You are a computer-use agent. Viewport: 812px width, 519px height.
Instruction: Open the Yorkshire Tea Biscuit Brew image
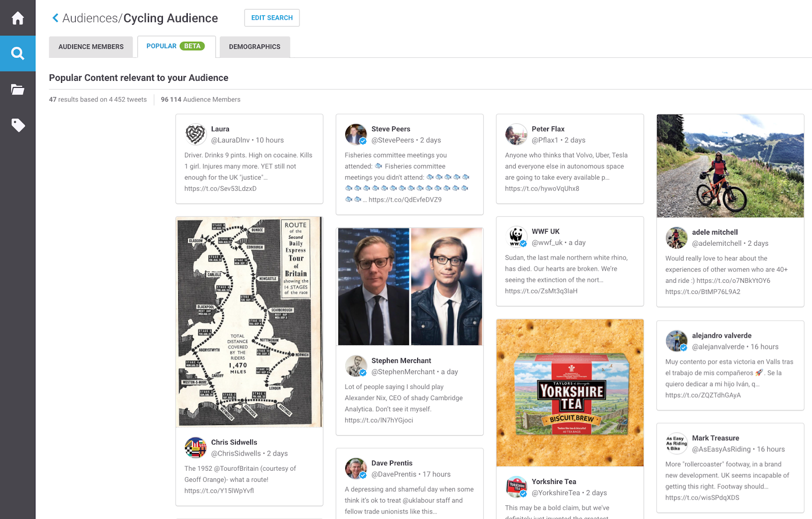point(570,393)
